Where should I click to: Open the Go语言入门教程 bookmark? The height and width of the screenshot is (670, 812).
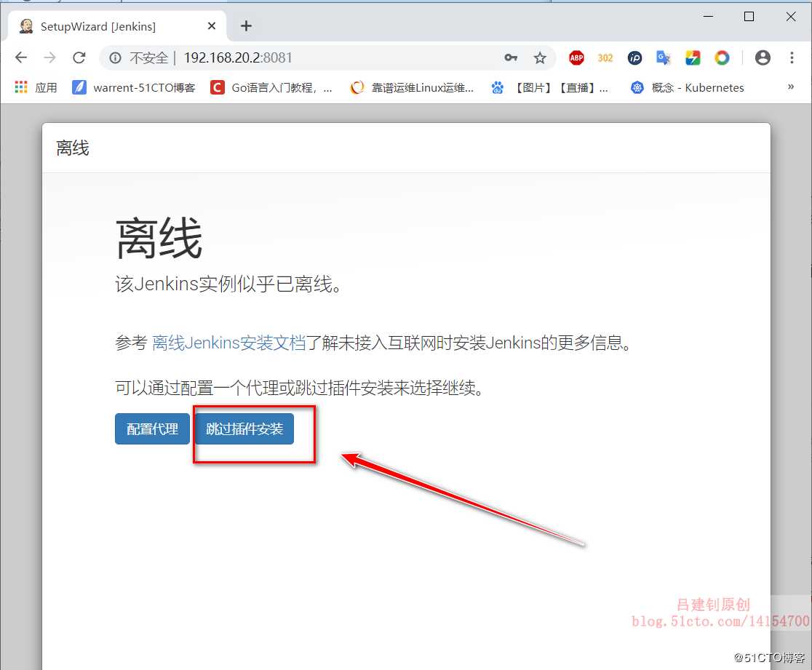pyautogui.click(x=271, y=87)
